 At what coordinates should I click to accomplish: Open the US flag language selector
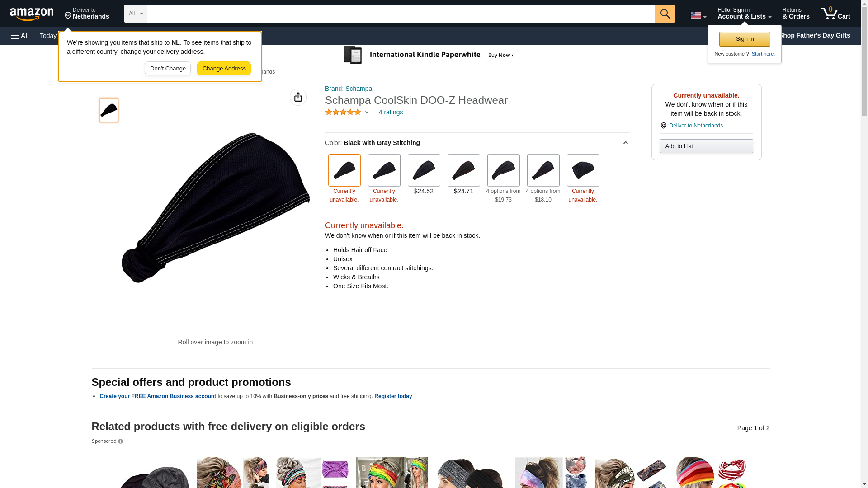tap(698, 15)
